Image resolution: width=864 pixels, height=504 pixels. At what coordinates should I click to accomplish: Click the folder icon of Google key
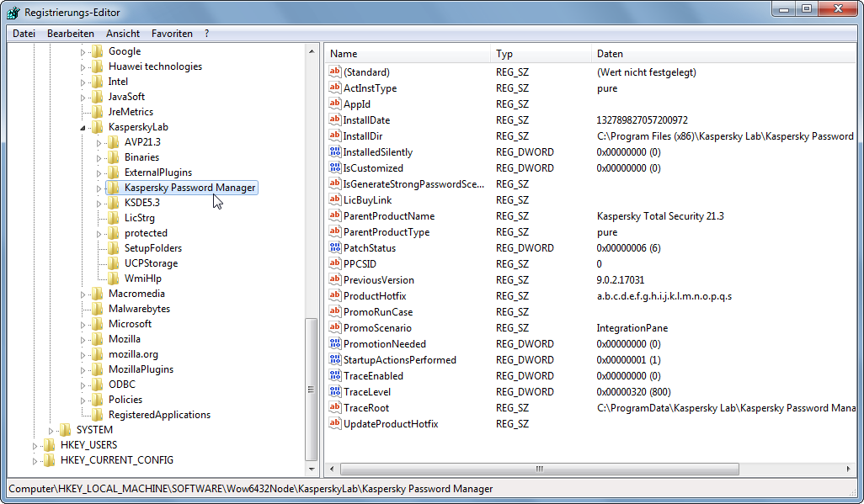pyautogui.click(x=97, y=51)
